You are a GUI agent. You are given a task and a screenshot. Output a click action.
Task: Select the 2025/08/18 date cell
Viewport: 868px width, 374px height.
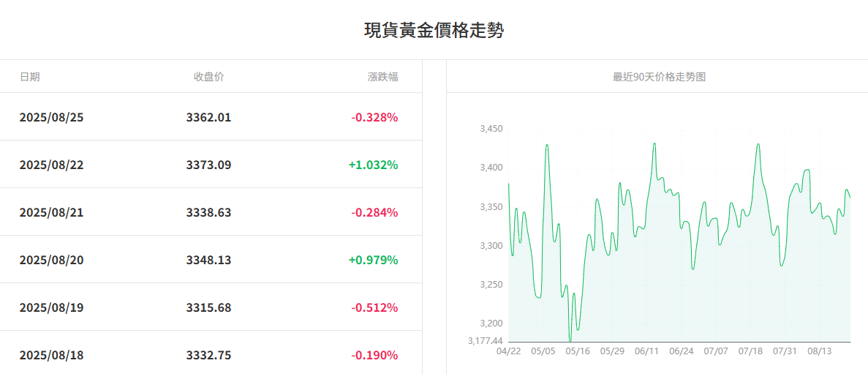coord(51,355)
